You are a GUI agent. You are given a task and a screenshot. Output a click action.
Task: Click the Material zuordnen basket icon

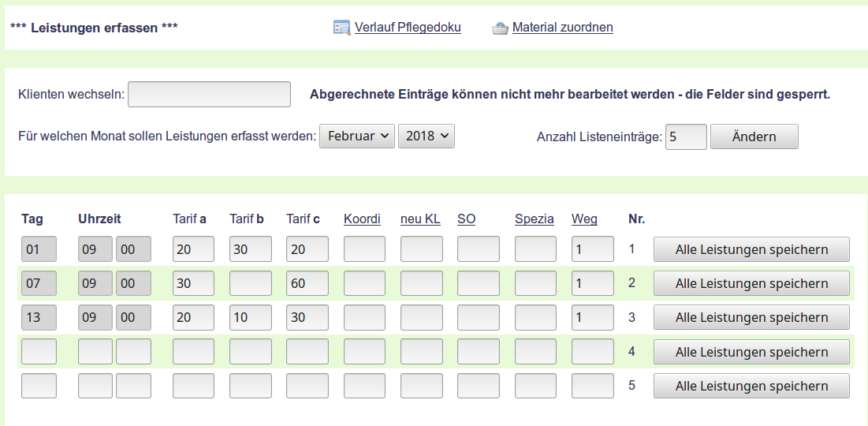(x=500, y=28)
